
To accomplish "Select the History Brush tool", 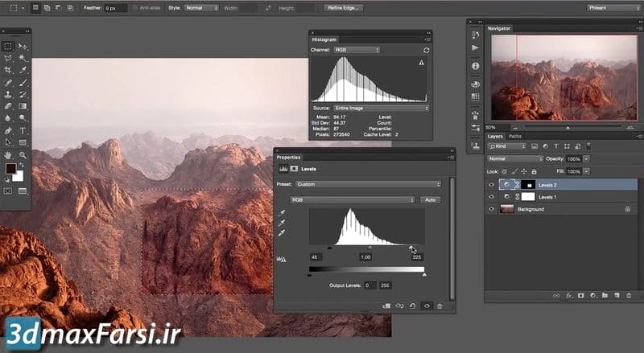I will coord(23,94).
